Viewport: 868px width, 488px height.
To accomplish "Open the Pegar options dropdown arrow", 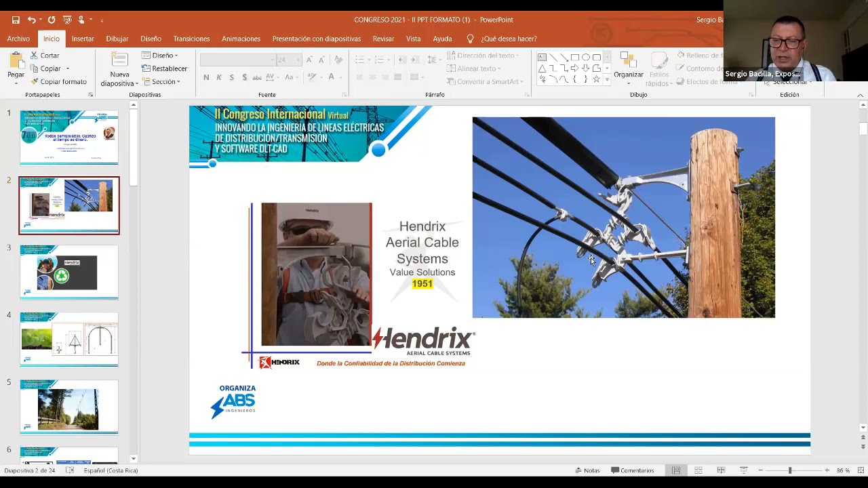I will [x=16, y=83].
